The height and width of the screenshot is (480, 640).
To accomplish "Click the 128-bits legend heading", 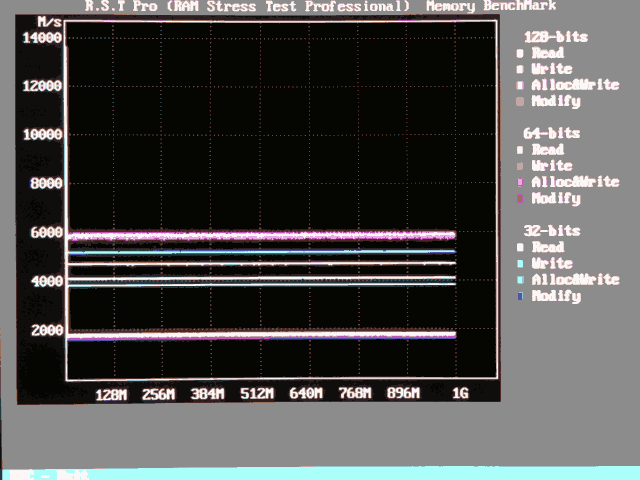I will 556,37.
